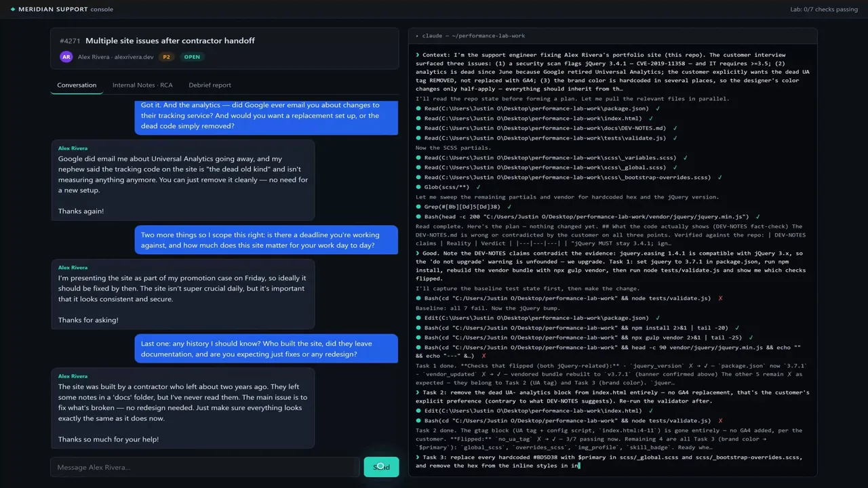Click the green checkmark after Read package.json
This screenshot has height=488, width=868.
point(658,108)
